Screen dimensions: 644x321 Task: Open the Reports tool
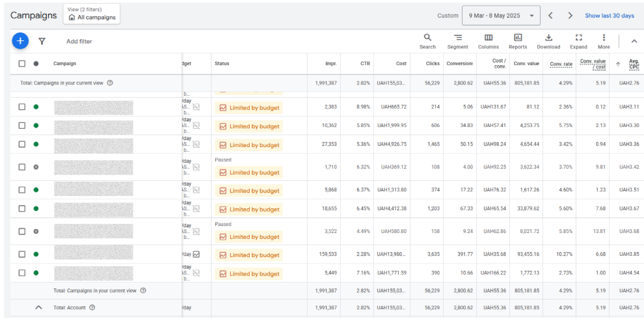click(x=518, y=42)
